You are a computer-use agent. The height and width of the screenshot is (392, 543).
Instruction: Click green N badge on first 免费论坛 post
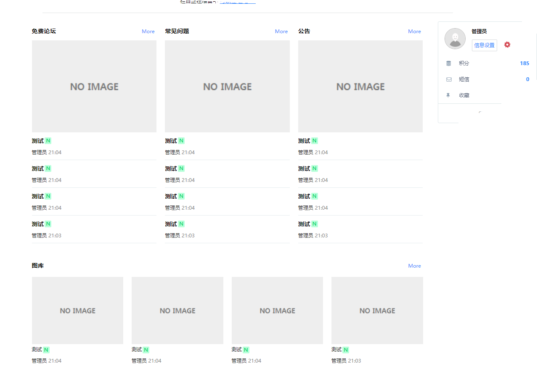48,141
